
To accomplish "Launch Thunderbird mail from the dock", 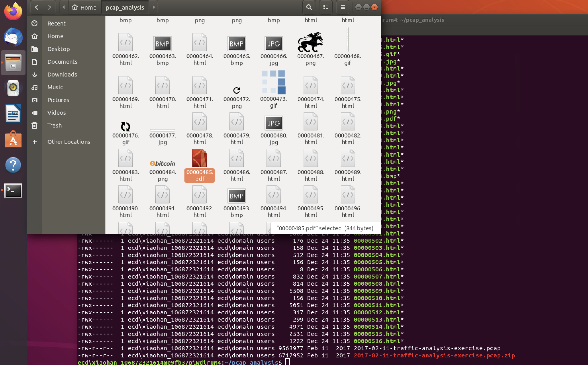I will click(x=13, y=37).
